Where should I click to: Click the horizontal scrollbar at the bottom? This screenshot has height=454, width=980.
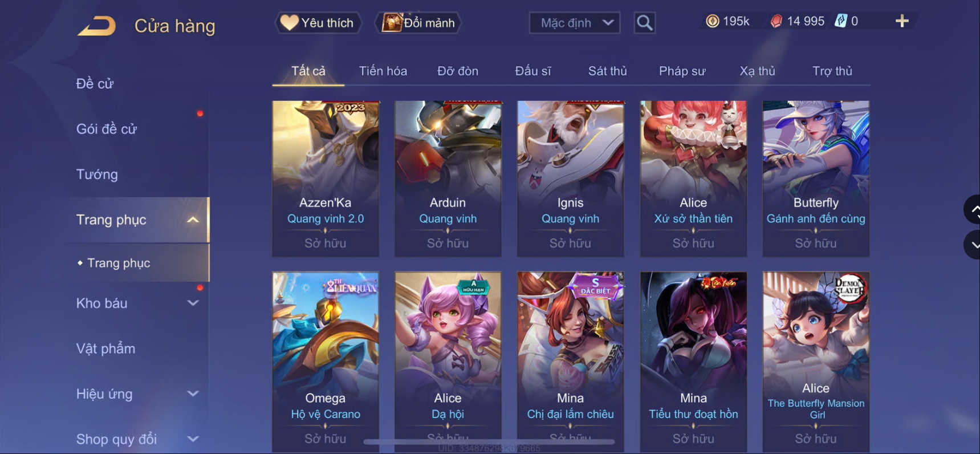(489, 441)
